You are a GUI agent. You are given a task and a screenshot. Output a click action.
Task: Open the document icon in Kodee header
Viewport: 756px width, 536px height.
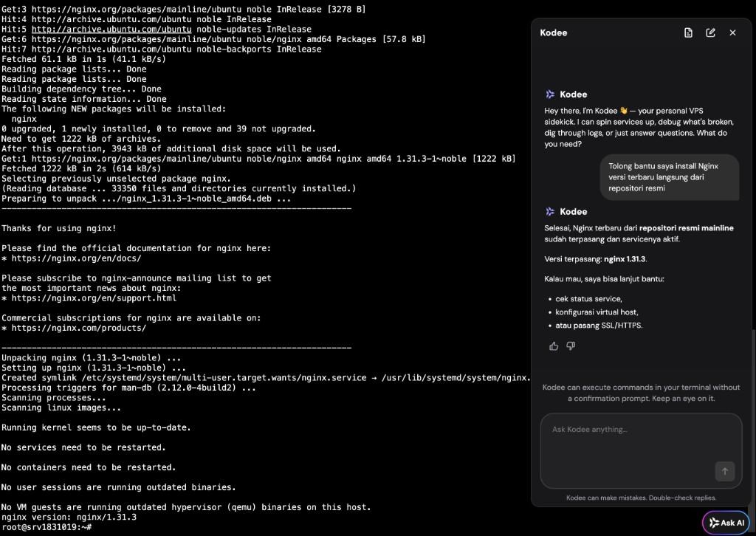[x=688, y=32]
